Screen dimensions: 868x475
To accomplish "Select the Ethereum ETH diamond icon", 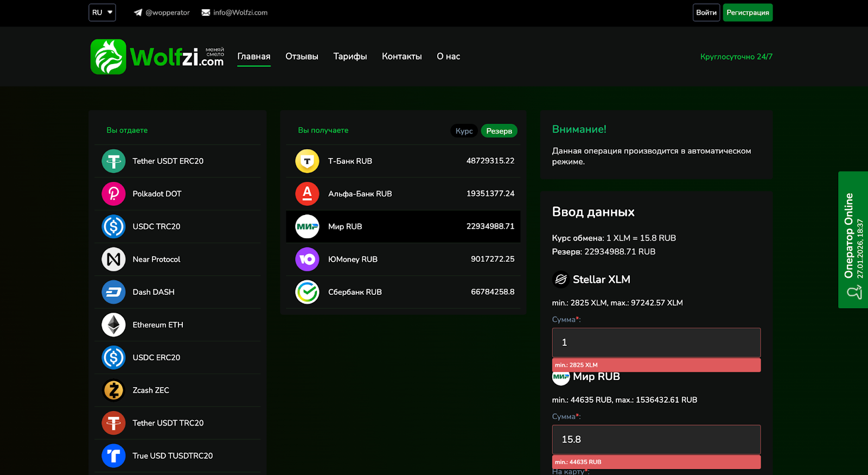I will [113, 325].
